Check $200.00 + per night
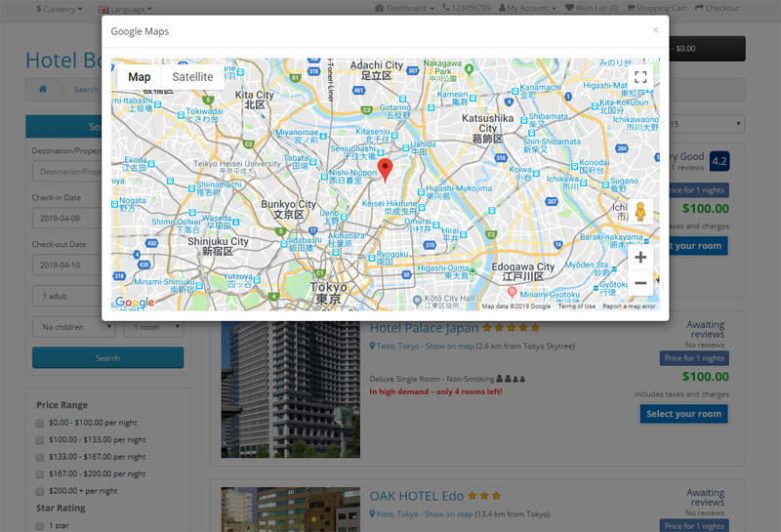 click(x=40, y=492)
